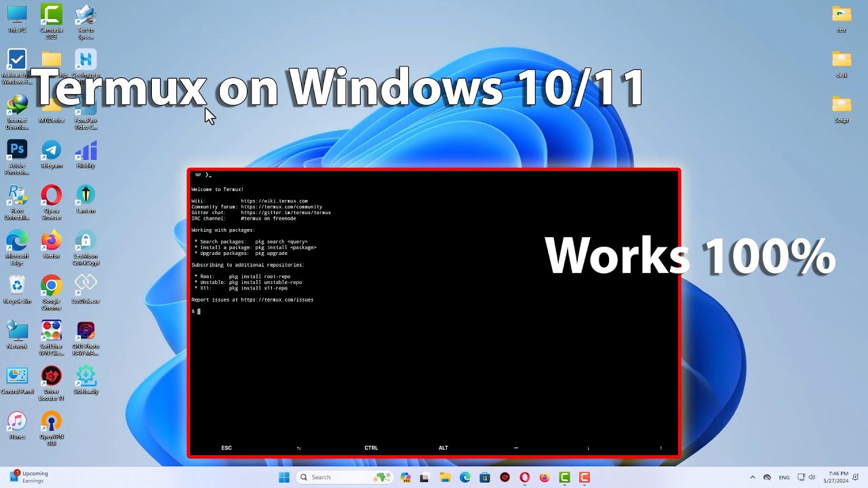868x488 pixels.
Task: Tap the dash key in Termux extra keys
Action: tap(515, 448)
